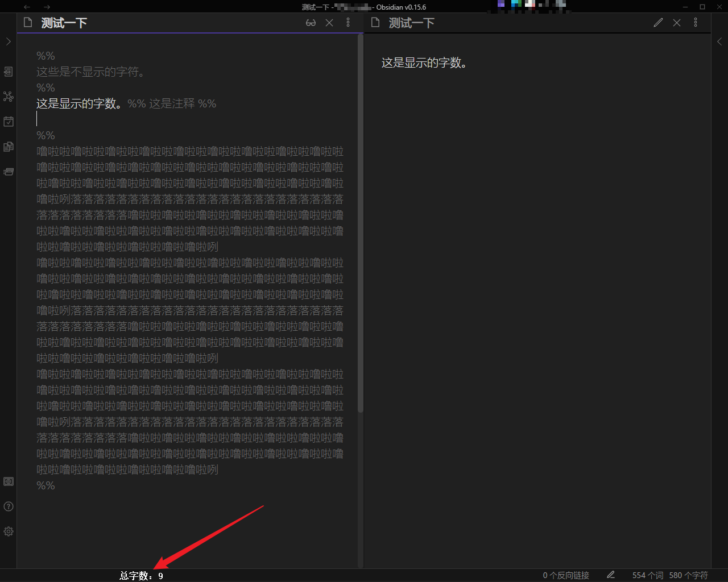Viewport: 728px width, 582px height.
Task: Open the help icon
Action: (9, 506)
